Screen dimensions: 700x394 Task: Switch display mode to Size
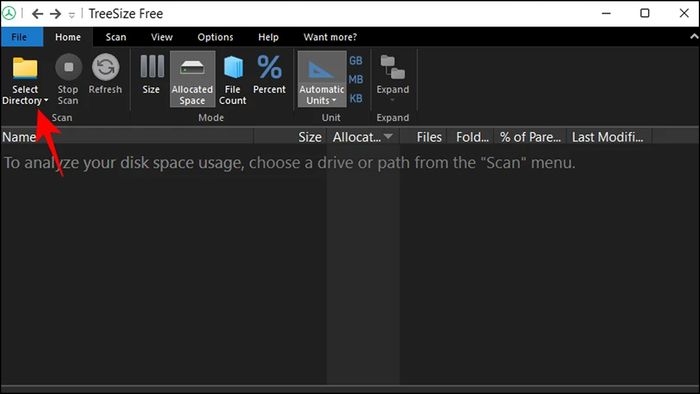pyautogui.click(x=151, y=74)
